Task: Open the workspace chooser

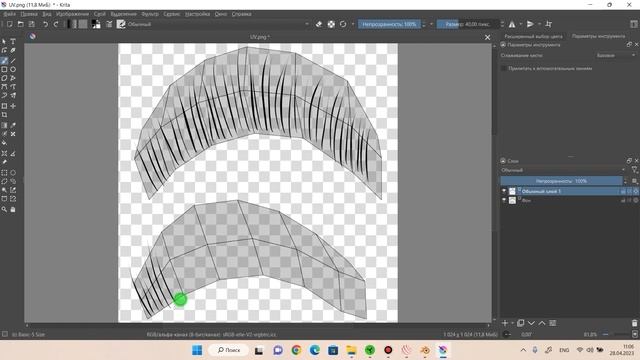Action: [x=634, y=24]
